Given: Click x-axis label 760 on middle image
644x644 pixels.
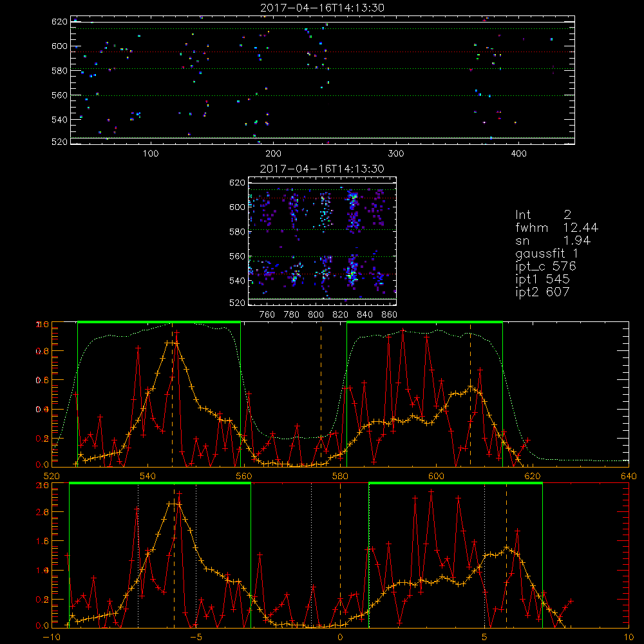Looking at the screenshot, I should pyautogui.click(x=267, y=315).
